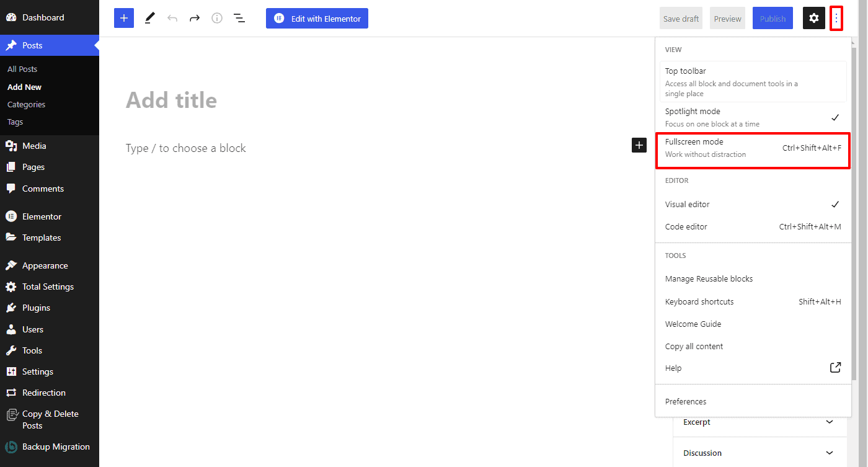The height and width of the screenshot is (467, 868).
Task: Open the document Details info icon
Action: tap(217, 19)
